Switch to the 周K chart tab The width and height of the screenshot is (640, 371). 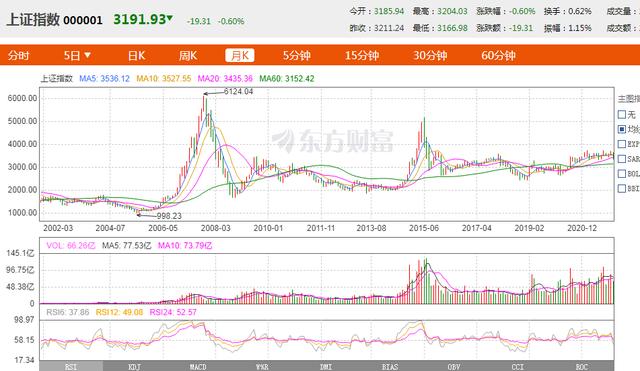[188, 56]
